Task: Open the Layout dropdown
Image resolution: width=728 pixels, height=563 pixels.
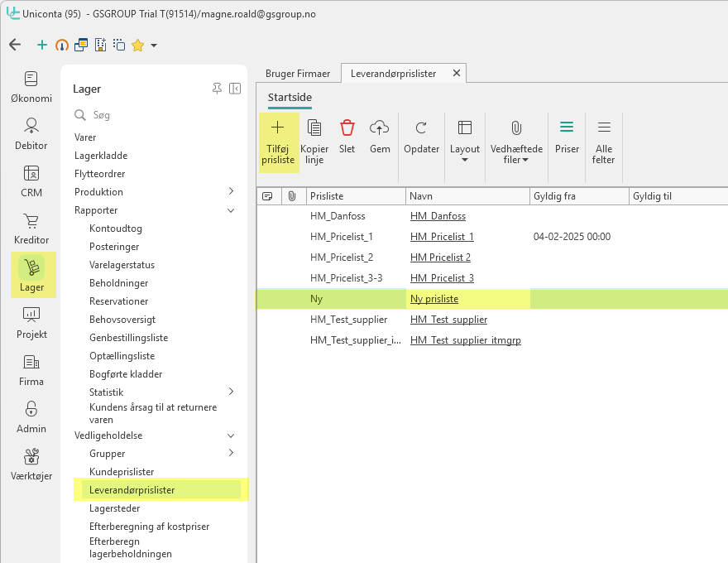Action: (x=465, y=142)
